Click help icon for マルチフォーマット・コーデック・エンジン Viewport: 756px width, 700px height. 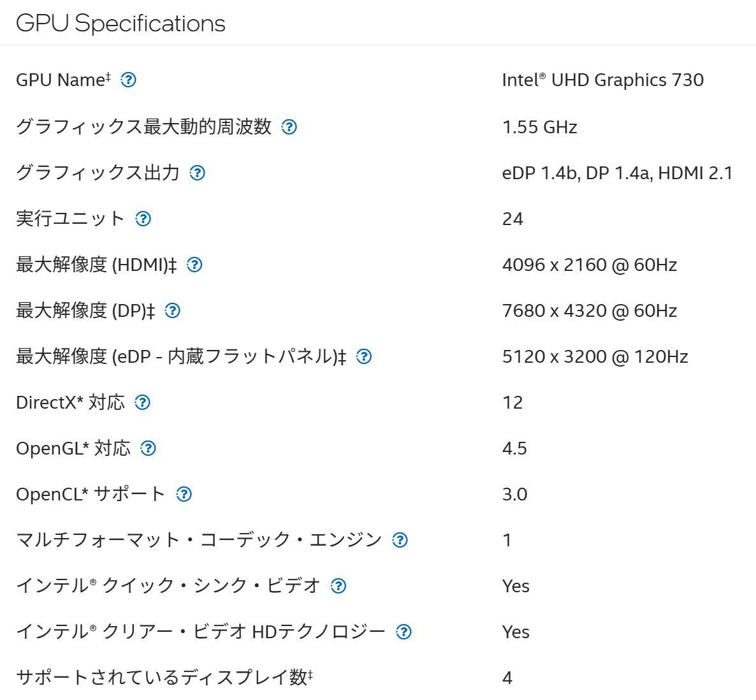coord(400,540)
